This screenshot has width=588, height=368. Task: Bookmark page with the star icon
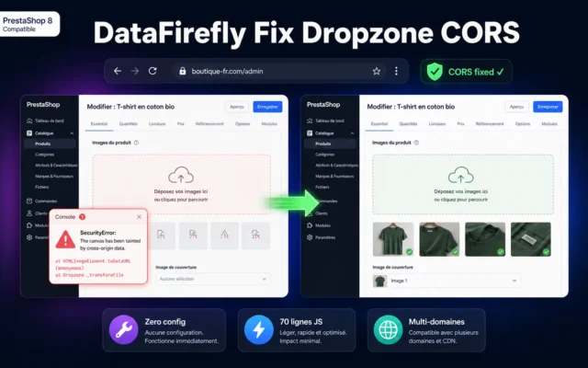(377, 71)
